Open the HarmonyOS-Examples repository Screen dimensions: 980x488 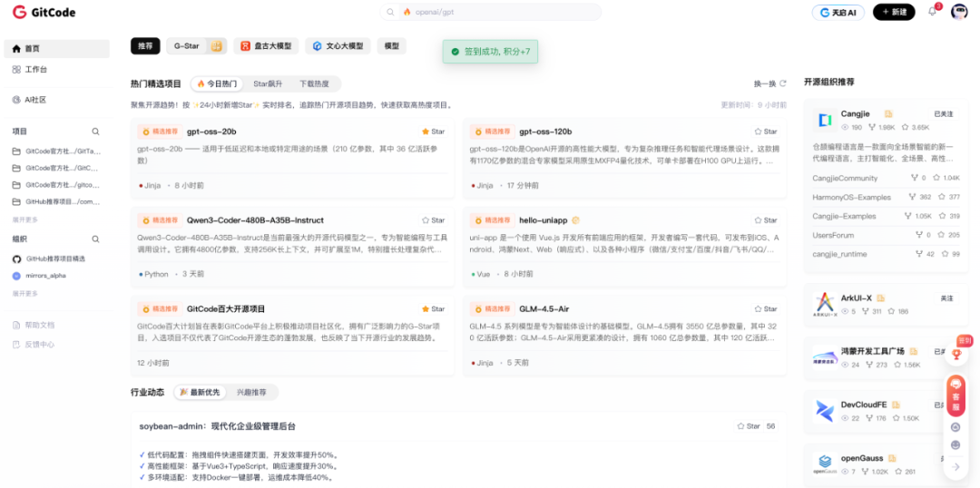pos(850,197)
